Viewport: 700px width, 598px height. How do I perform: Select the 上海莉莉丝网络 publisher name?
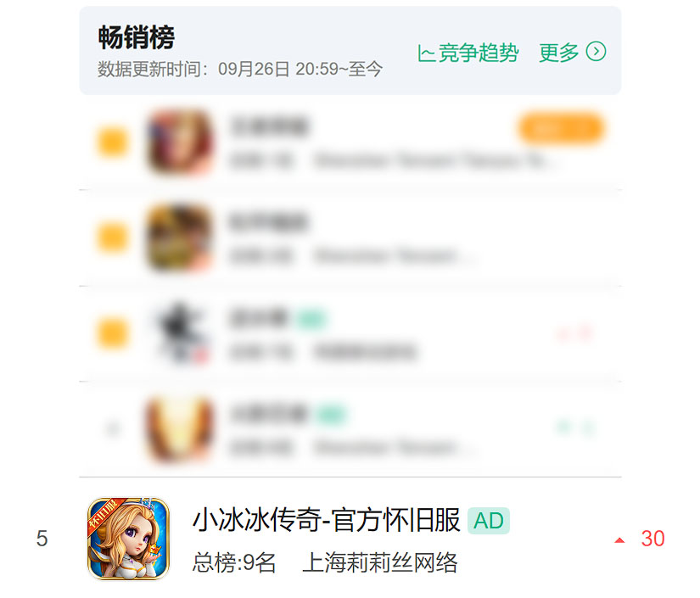(380, 562)
